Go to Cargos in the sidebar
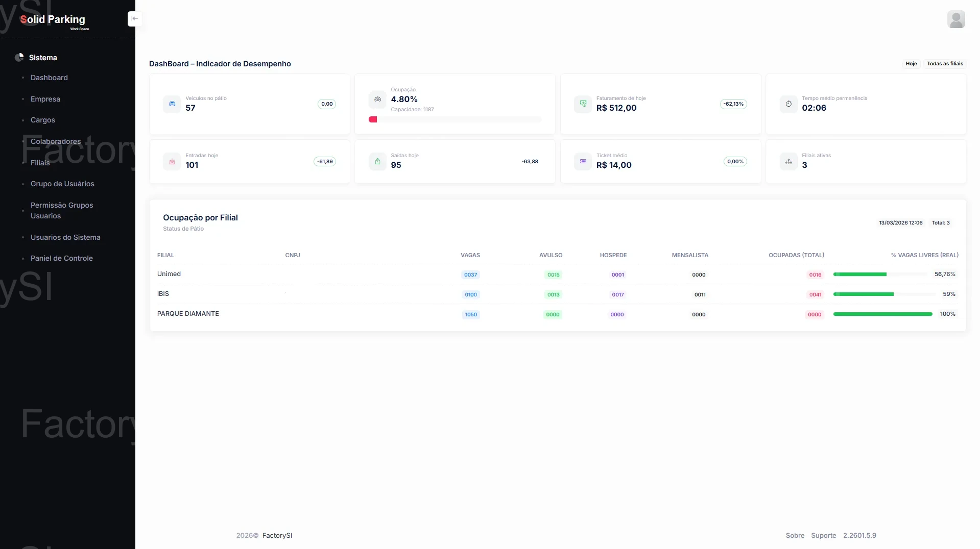 [43, 120]
